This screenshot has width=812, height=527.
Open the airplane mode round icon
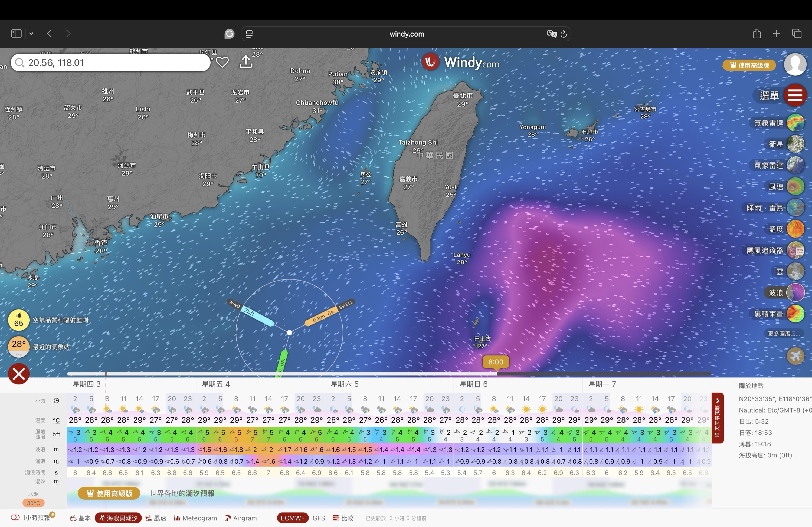point(795,356)
